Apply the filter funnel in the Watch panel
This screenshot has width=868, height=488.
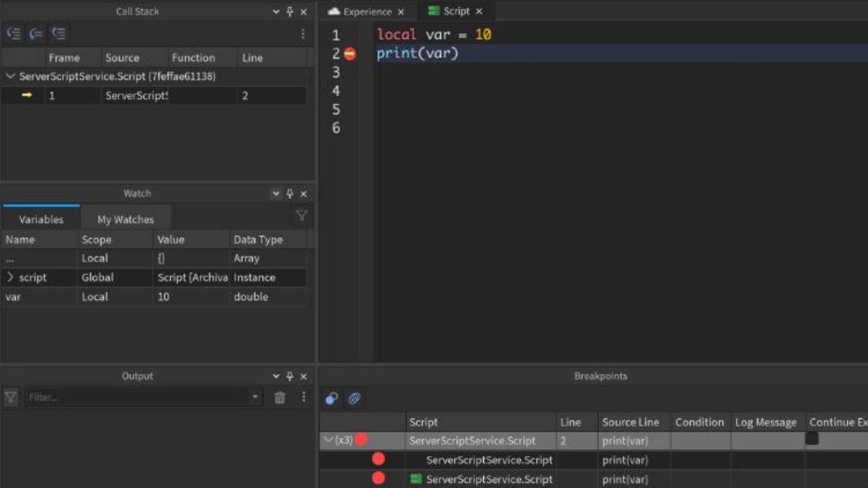(302, 215)
